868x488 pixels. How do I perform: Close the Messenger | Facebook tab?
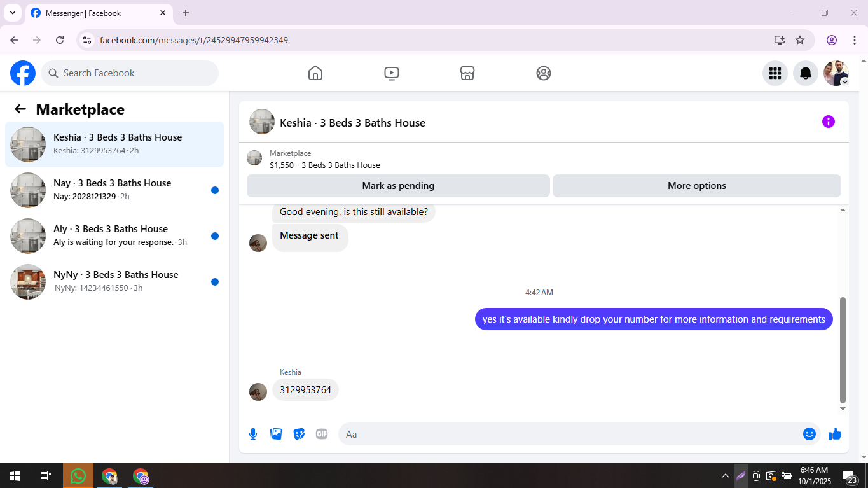(163, 13)
